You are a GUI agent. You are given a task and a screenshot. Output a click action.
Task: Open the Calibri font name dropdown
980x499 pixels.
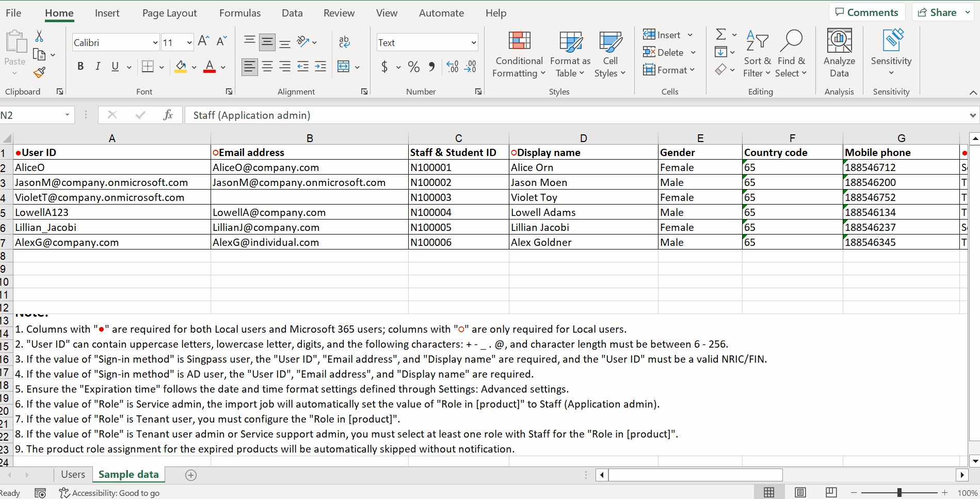coord(155,42)
